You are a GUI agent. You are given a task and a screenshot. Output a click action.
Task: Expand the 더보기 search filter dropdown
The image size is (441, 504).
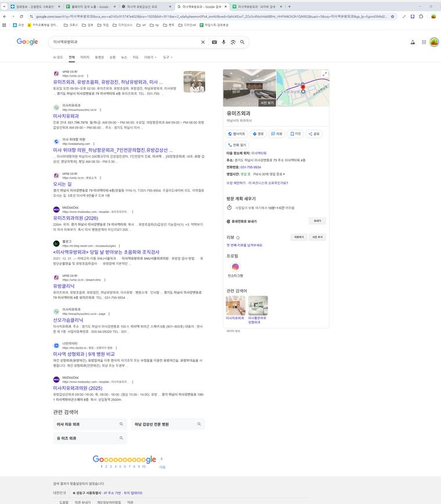(x=150, y=57)
